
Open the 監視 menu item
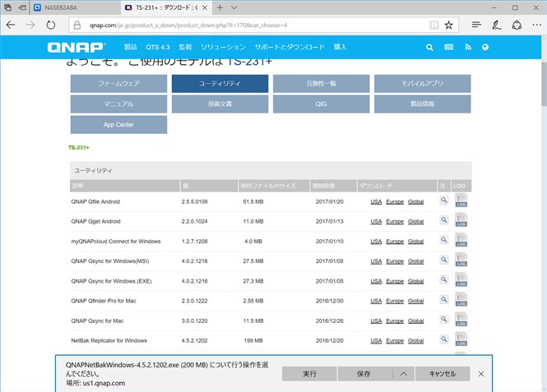click(x=185, y=47)
